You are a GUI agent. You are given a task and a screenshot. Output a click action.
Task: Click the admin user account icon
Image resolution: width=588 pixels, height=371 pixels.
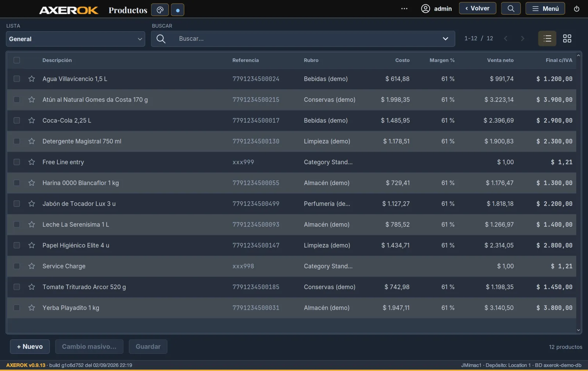425,9
